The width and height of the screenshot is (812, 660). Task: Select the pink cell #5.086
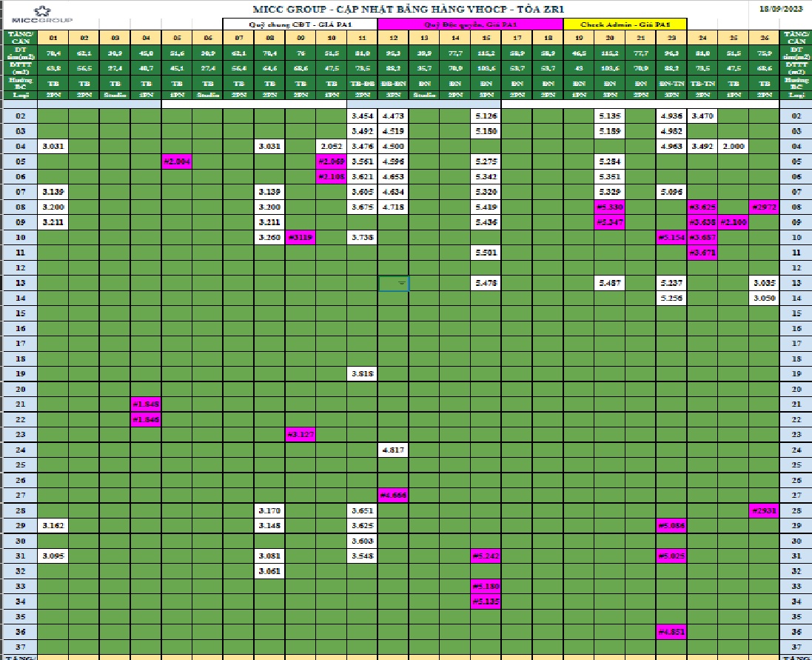point(671,526)
